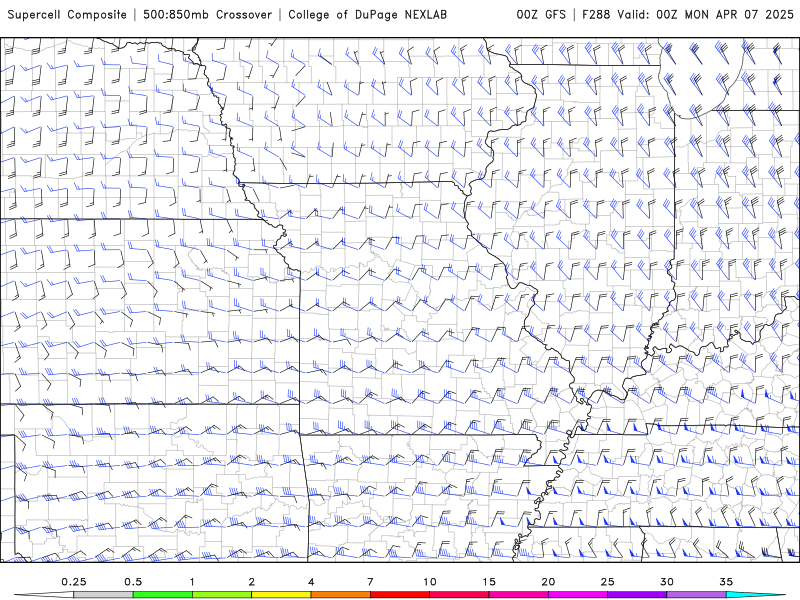Click the yellow 2–4 legend swatch

[x=281, y=595]
